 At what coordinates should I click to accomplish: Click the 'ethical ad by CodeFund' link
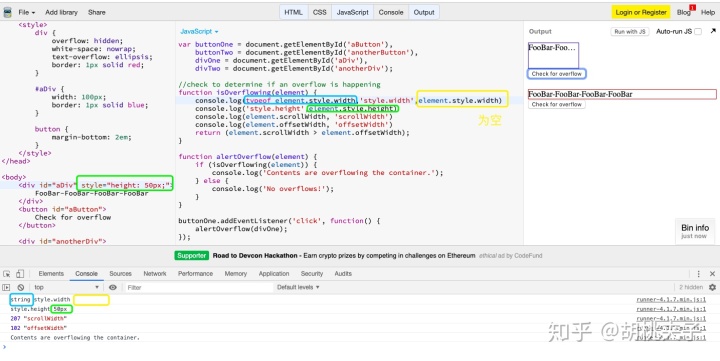(x=511, y=256)
